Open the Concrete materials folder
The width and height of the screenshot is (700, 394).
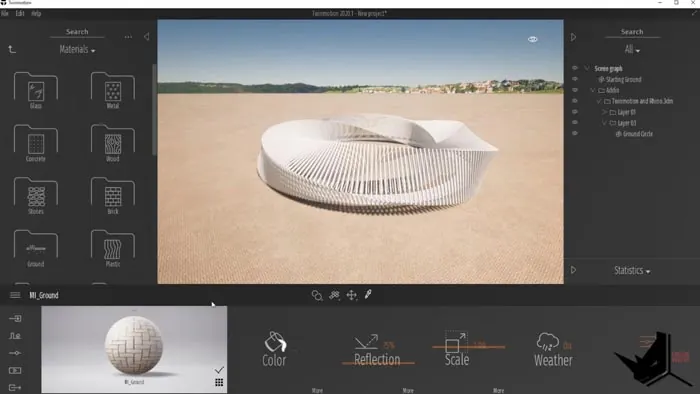click(36, 143)
